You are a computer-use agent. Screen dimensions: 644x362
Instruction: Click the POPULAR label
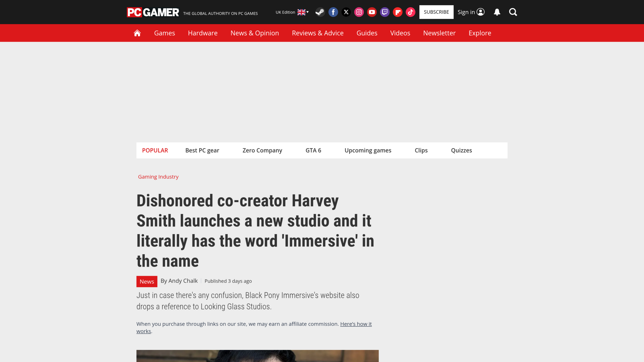pos(155,150)
